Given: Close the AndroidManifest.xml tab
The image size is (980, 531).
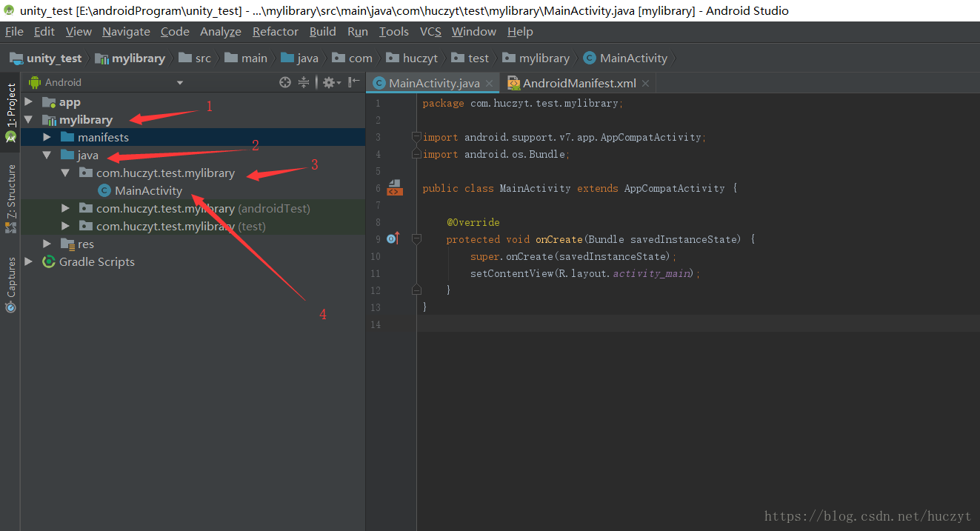Looking at the screenshot, I should pos(646,84).
